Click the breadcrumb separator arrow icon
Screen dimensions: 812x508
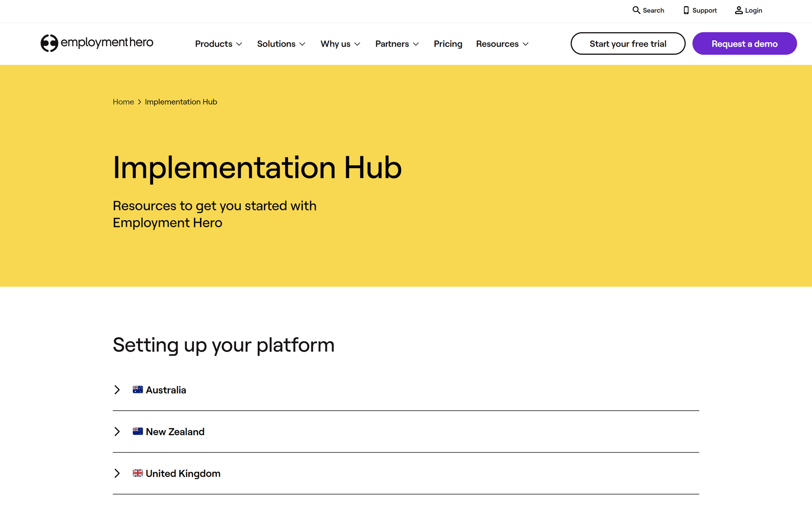point(139,102)
